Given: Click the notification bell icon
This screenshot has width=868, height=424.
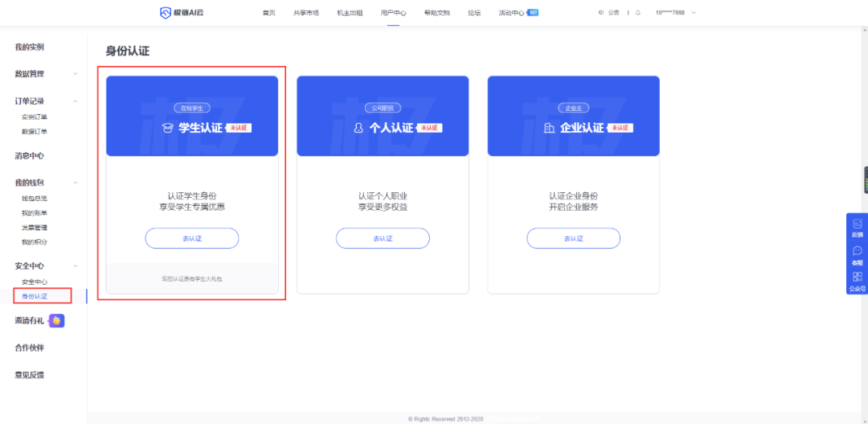Looking at the screenshot, I should click(x=637, y=12).
